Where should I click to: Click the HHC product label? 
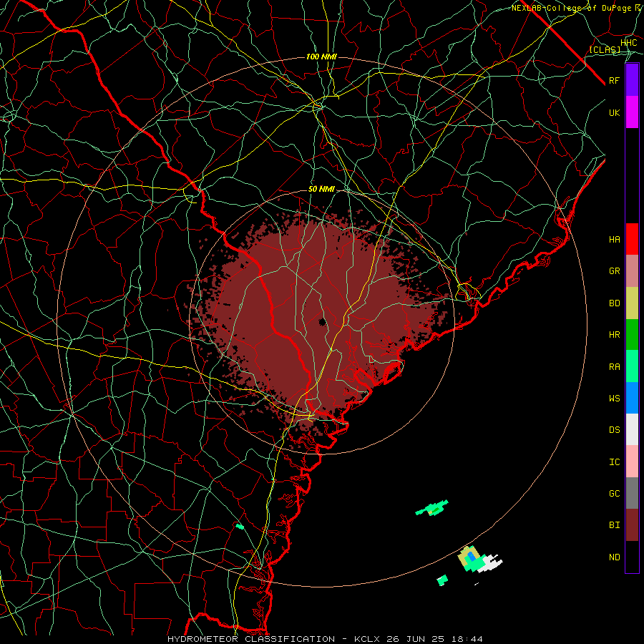click(628, 43)
